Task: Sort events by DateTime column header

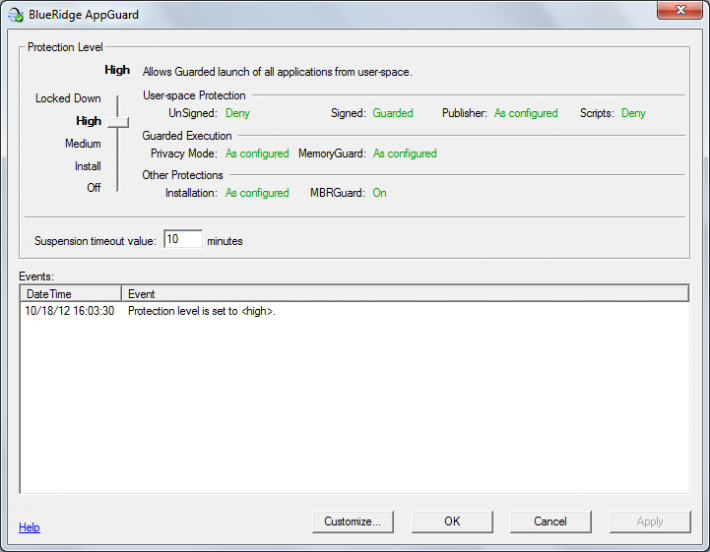Action: (x=71, y=294)
